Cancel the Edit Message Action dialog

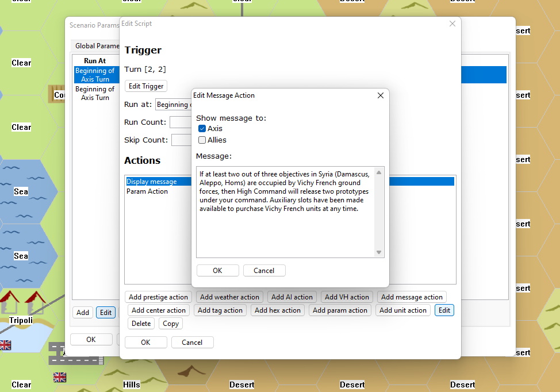(264, 271)
